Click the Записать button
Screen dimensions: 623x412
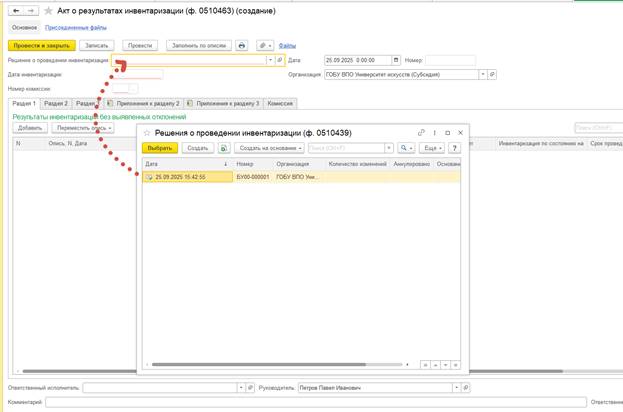pyautogui.click(x=97, y=46)
